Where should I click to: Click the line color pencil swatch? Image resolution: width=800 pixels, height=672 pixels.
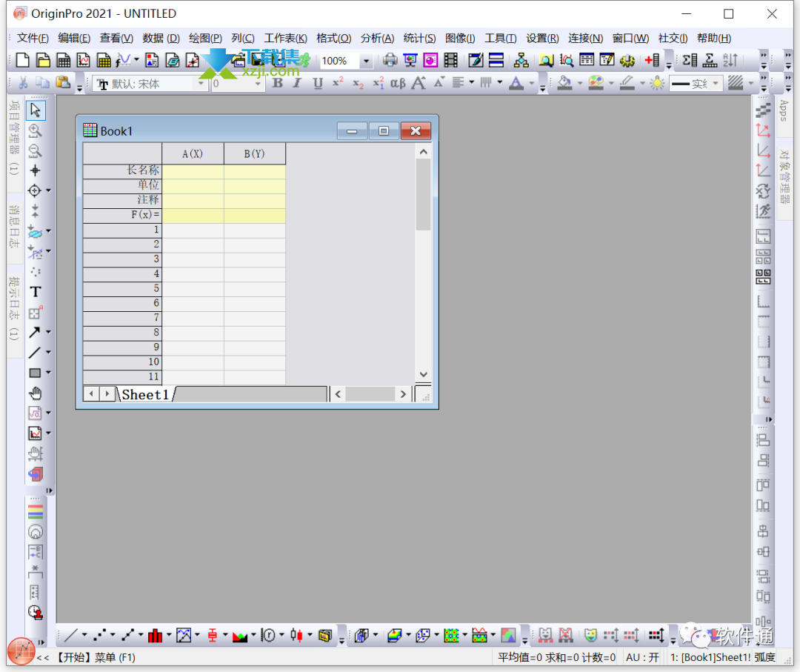coord(627,83)
